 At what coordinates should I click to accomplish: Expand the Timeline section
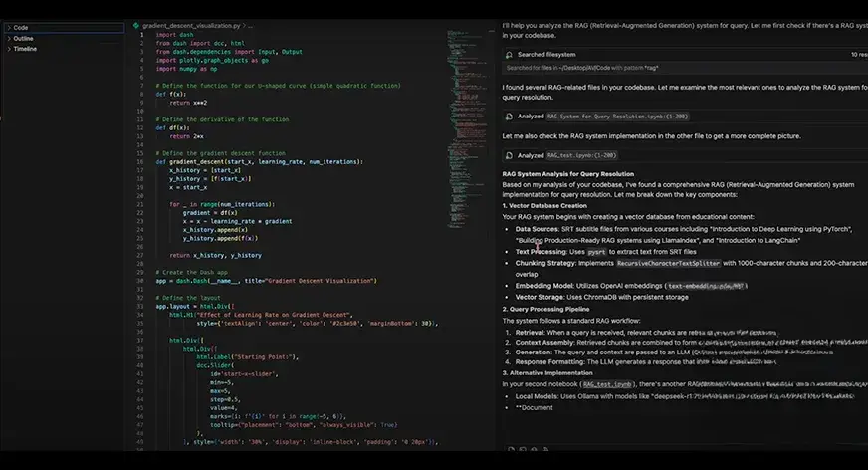(24, 48)
